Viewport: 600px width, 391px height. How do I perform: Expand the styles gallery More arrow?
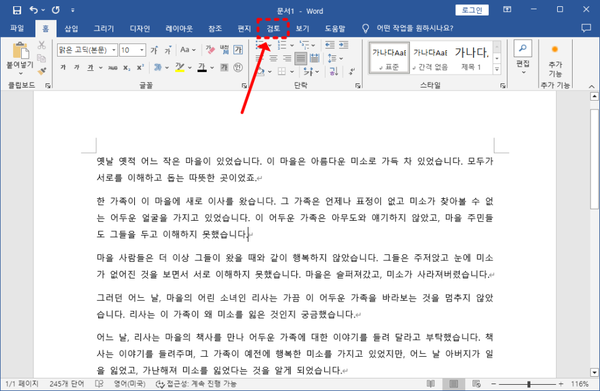pos(497,69)
